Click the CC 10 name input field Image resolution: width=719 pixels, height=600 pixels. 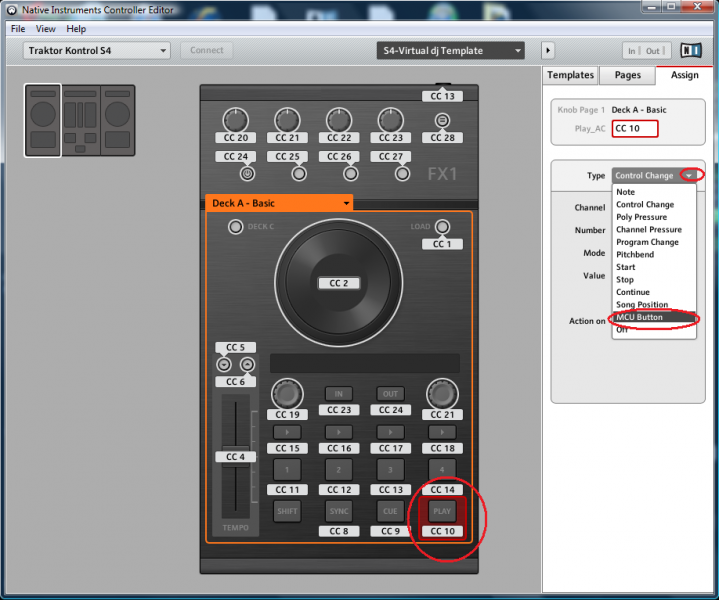[635, 128]
